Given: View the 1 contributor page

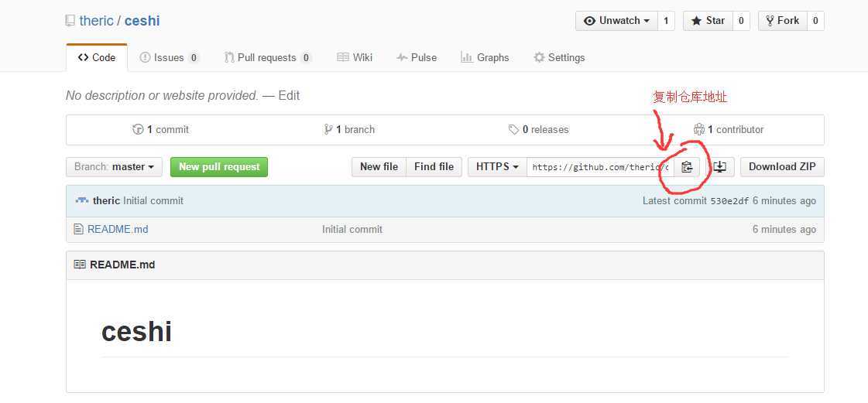Looking at the screenshot, I should [x=729, y=129].
